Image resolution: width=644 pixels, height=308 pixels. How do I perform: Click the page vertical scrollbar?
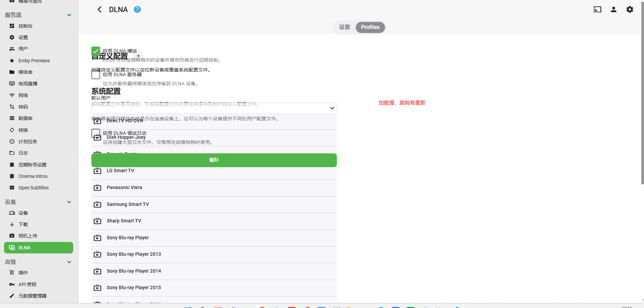click(642, 101)
